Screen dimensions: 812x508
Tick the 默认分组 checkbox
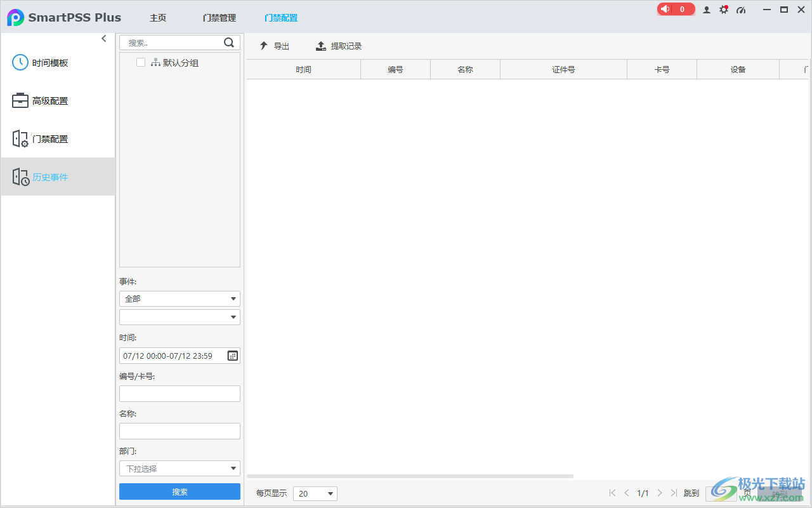(141, 62)
